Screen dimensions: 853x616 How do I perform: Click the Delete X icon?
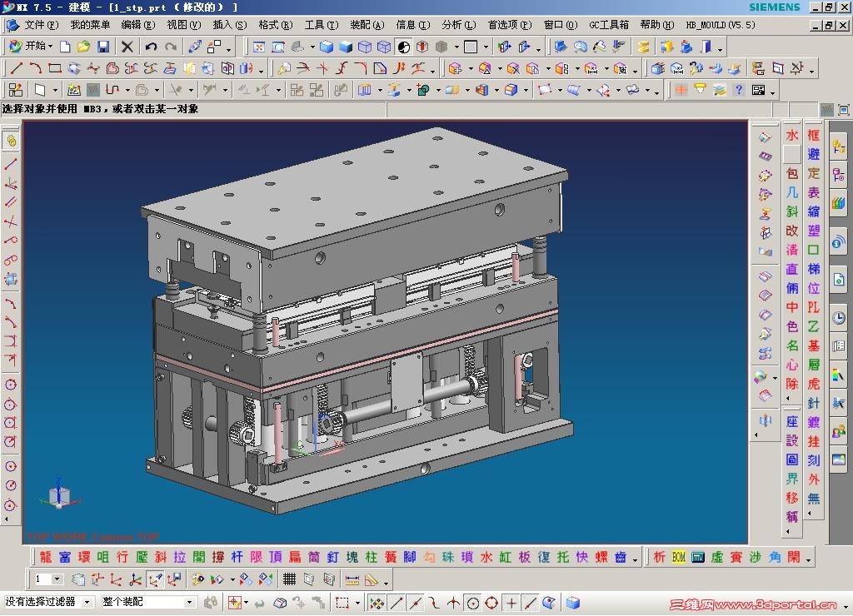127,47
